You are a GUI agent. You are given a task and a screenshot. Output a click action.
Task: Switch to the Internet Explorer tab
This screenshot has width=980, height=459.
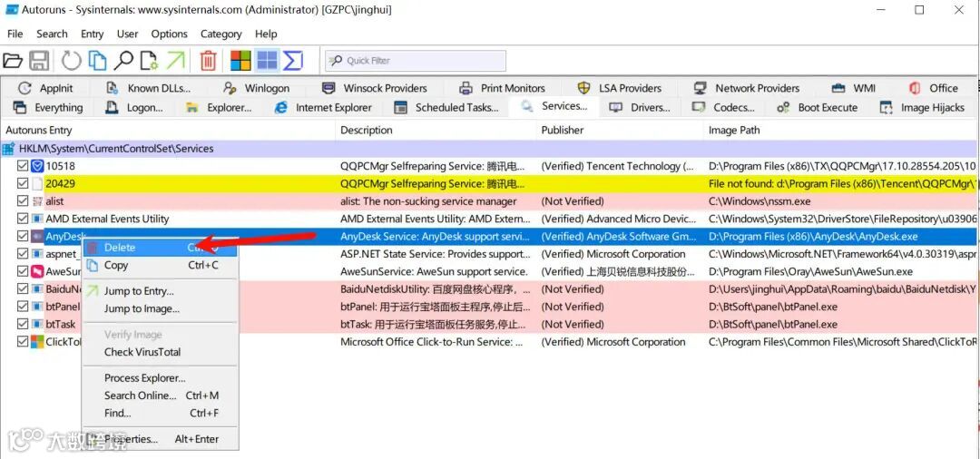(323, 107)
